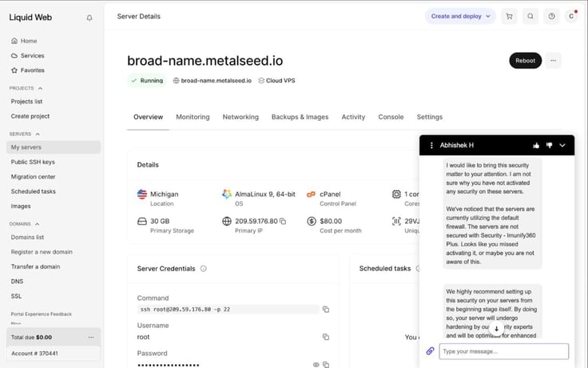Click the Running status badge
The height and width of the screenshot is (368, 588).
(x=147, y=80)
